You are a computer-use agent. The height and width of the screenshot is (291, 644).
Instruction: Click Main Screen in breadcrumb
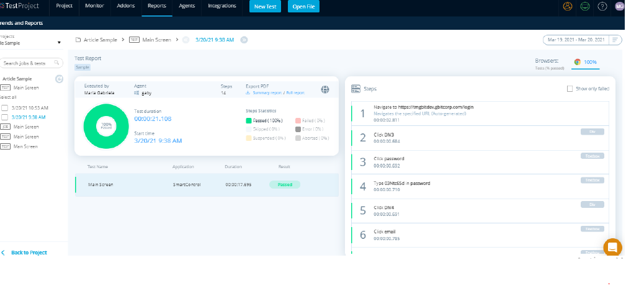(156, 40)
